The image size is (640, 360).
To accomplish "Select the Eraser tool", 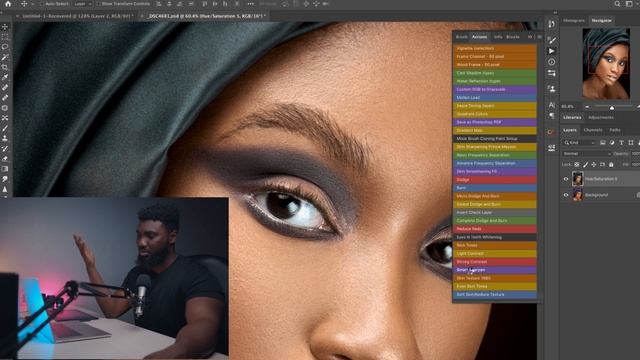I will click(x=5, y=159).
